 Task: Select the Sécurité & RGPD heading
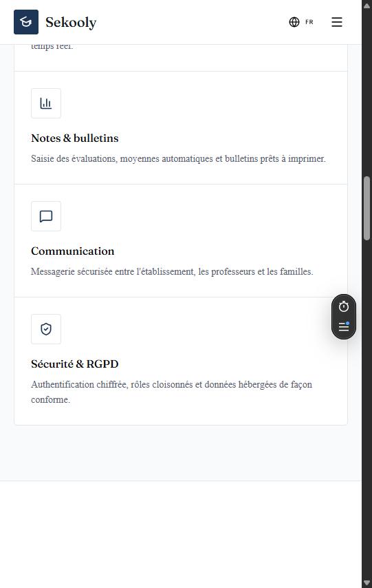coord(74,364)
